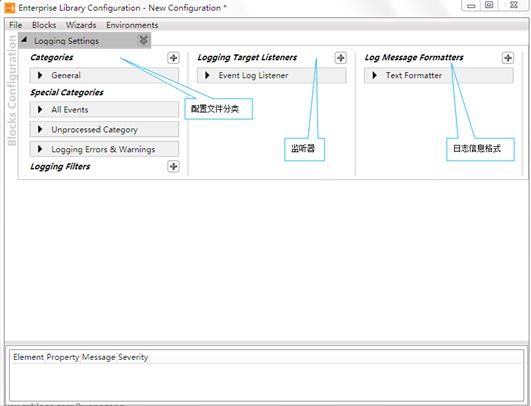Click the Logging Settings header title

(67, 41)
